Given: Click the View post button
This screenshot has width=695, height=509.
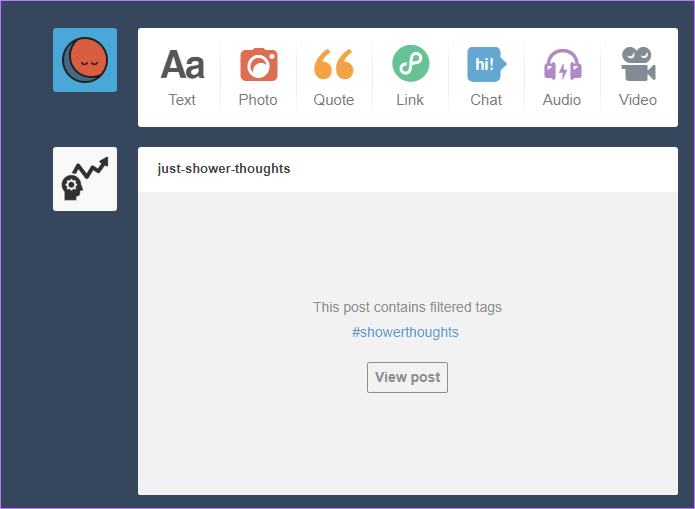Looking at the screenshot, I should 407,377.
